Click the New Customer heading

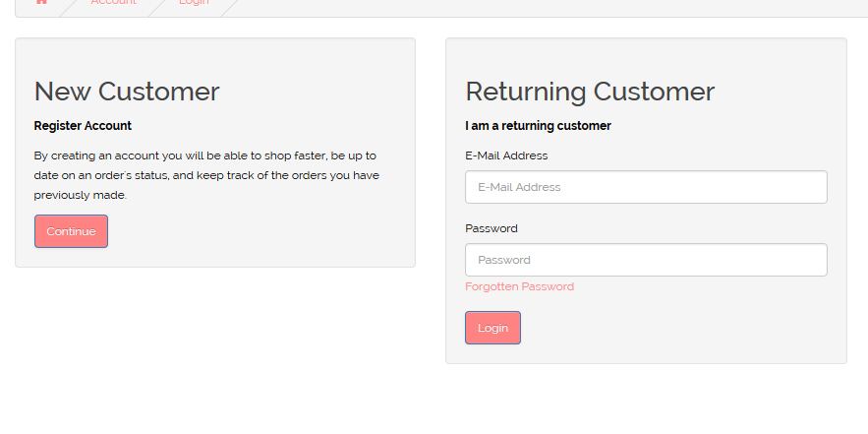point(127,92)
